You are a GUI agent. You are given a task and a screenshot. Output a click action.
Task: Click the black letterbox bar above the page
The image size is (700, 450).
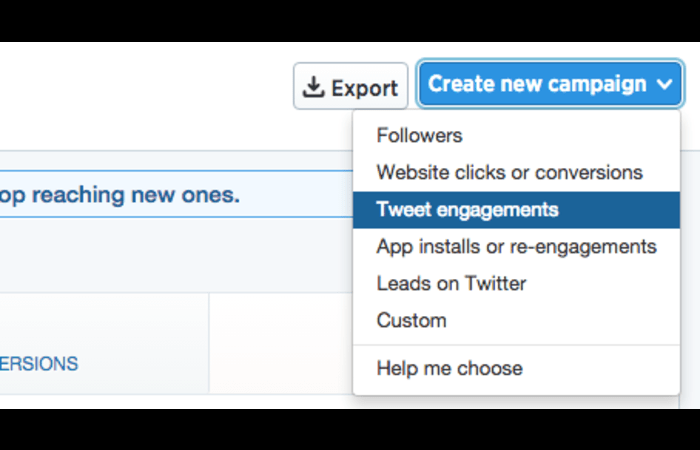click(x=350, y=21)
